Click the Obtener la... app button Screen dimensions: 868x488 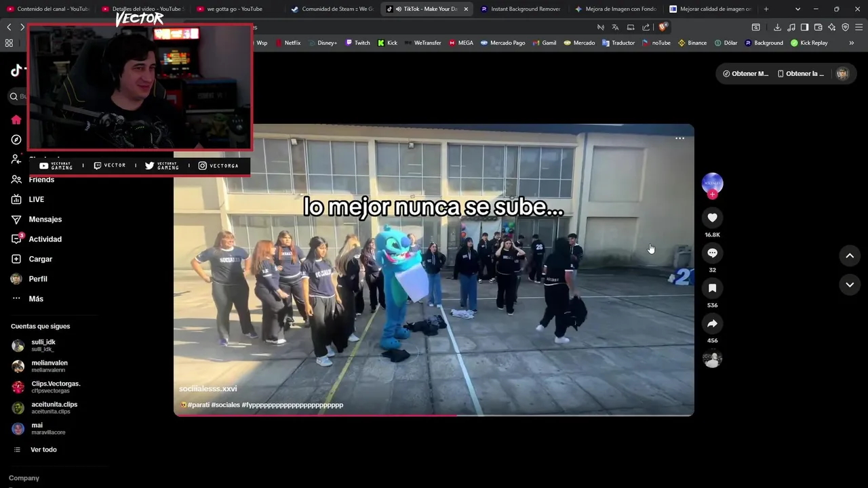pyautogui.click(x=801, y=74)
